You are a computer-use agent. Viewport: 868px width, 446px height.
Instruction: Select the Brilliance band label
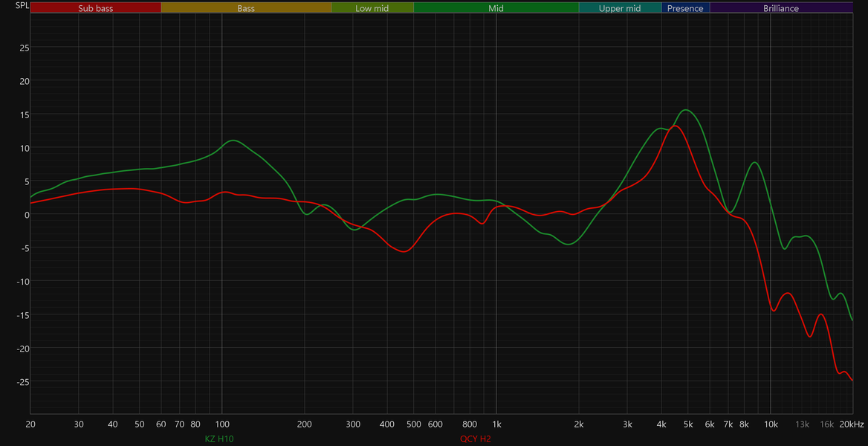(781, 8)
